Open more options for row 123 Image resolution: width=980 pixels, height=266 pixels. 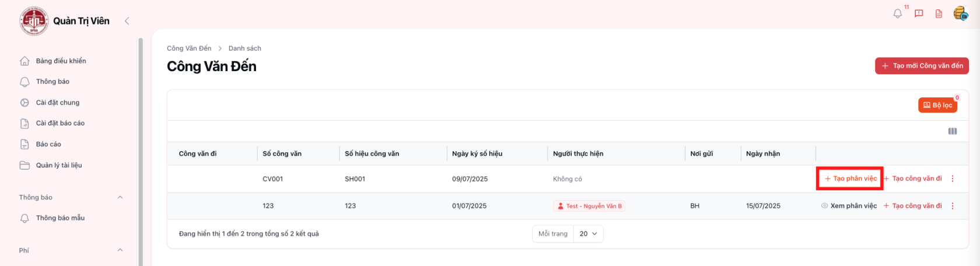[953, 206]
